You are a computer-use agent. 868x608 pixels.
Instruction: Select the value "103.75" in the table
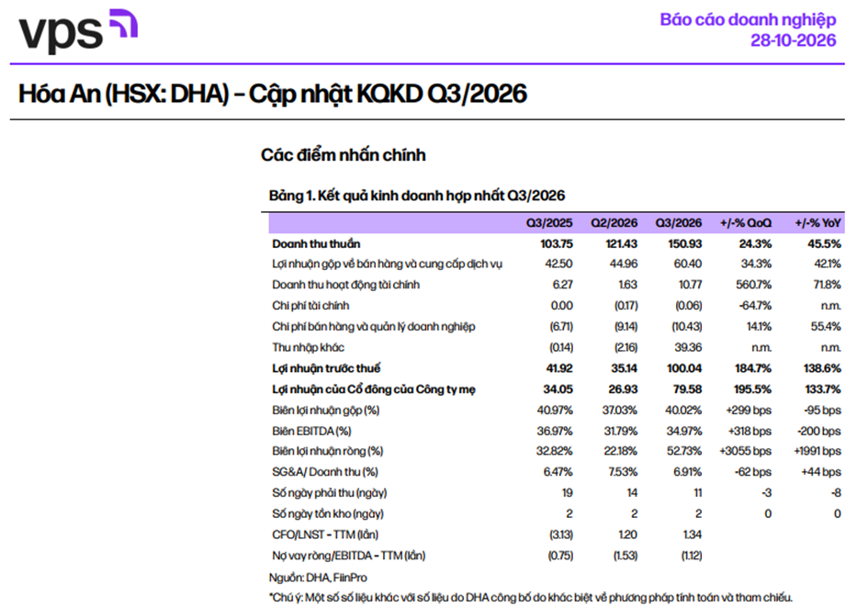557,243
